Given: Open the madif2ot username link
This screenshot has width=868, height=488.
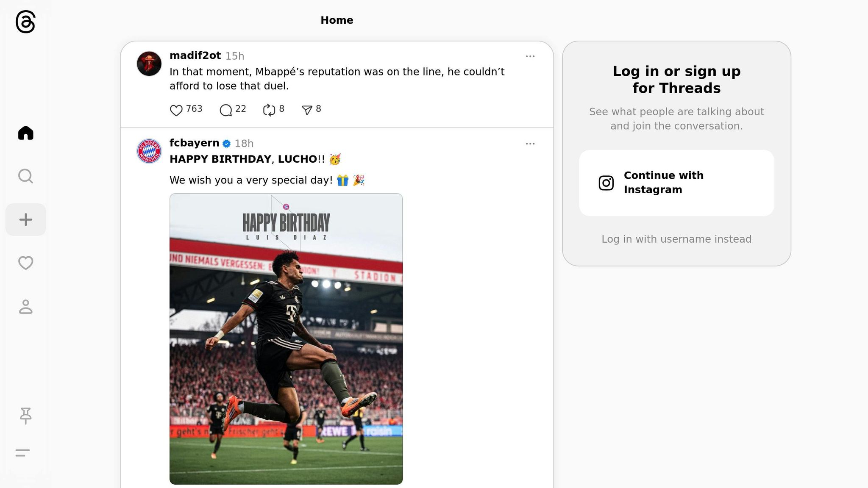Looking at the screenshot, I should 195,55.
